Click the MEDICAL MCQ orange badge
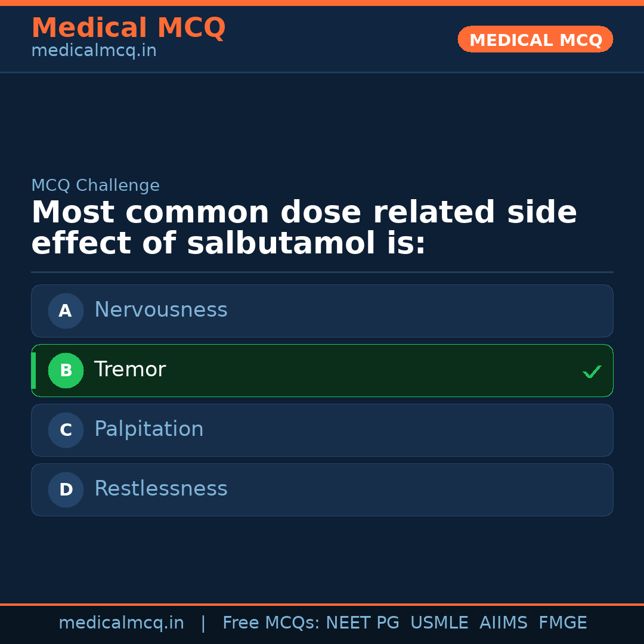Viewport: 644px width, 644px height. [x=535, y=39]
